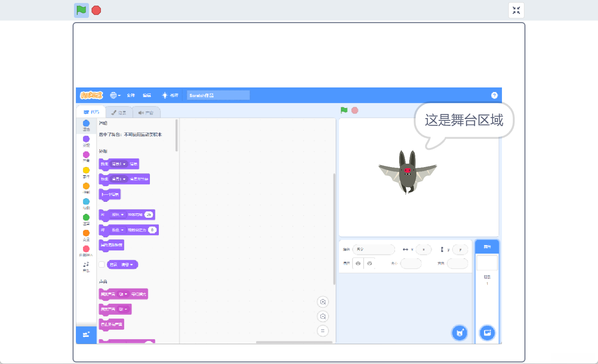The image size is (598, 364).
Task: Open effect dropdown in the change effect by 25 block
Action: coord(117,215)
